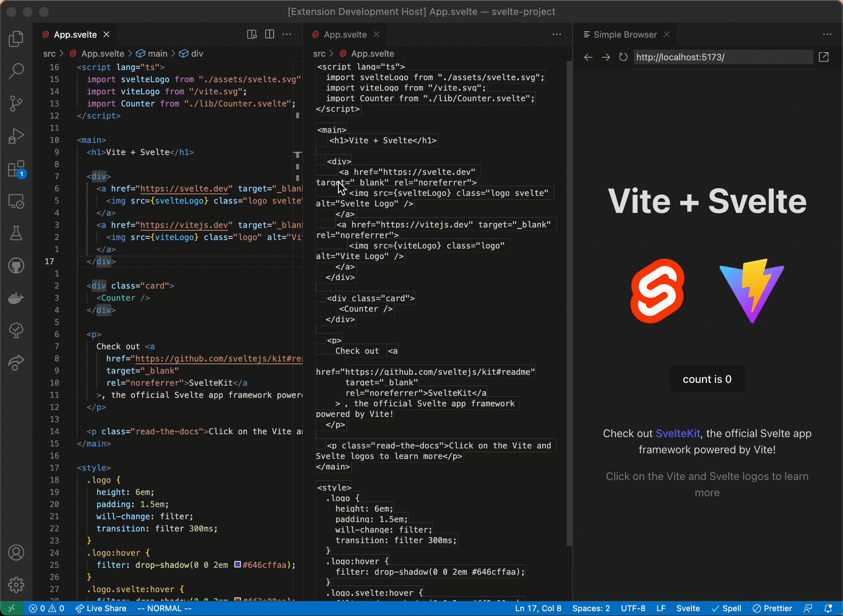Expand main breadcrumb in left editor
The height and width of the screenshot is (616, 843).
pyautogui.click(x=157, y=53)
